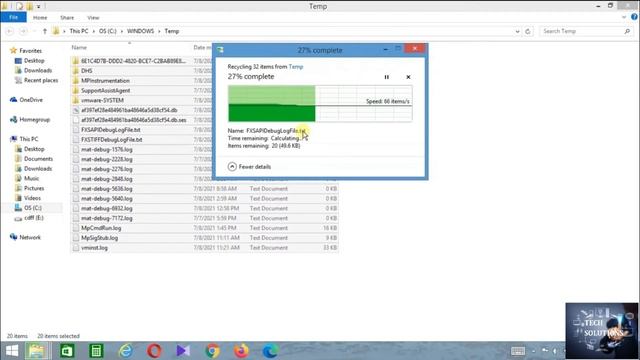Open Calculator from taskbar
Image resolution: width=640 pixels, height=360 pixels.
pos(96,351)
